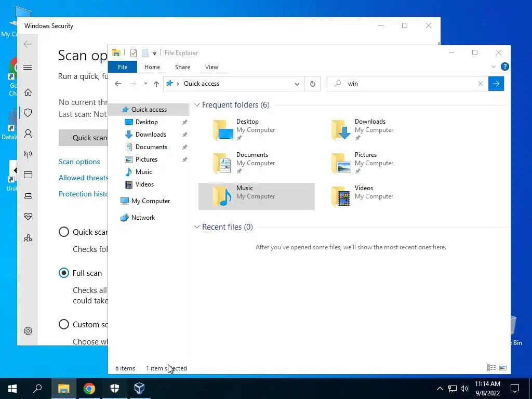Click File Explorer back navigation arrow
532x399 pixels.
point(118,84)
